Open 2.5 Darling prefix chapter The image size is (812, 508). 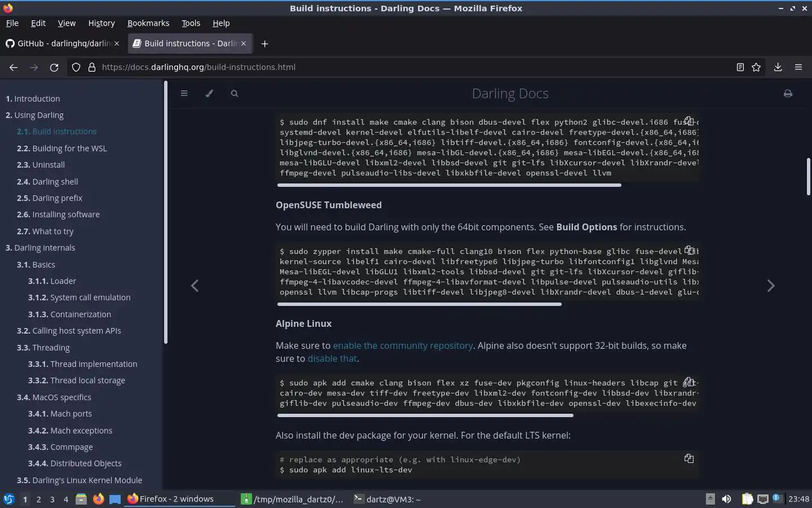(x=50, y=198)
